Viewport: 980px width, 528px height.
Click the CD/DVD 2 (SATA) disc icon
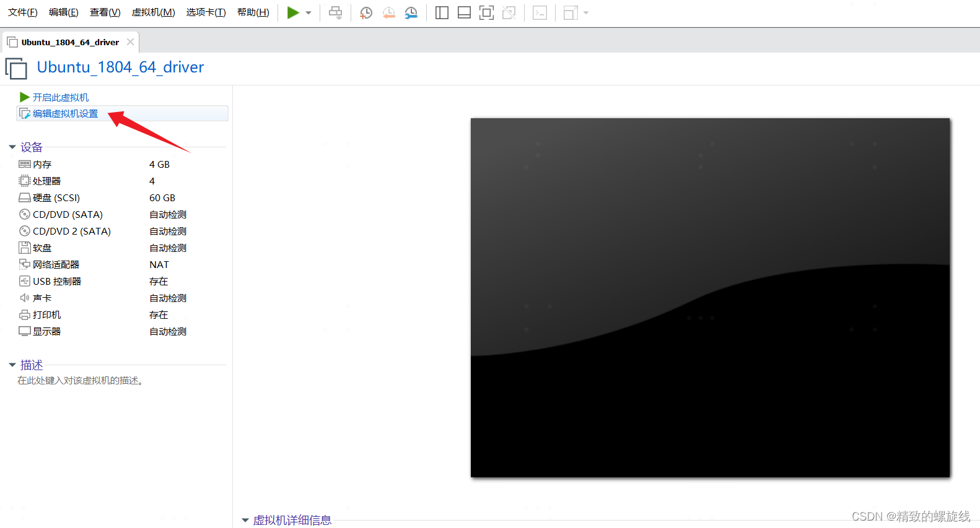pos(25,231)
